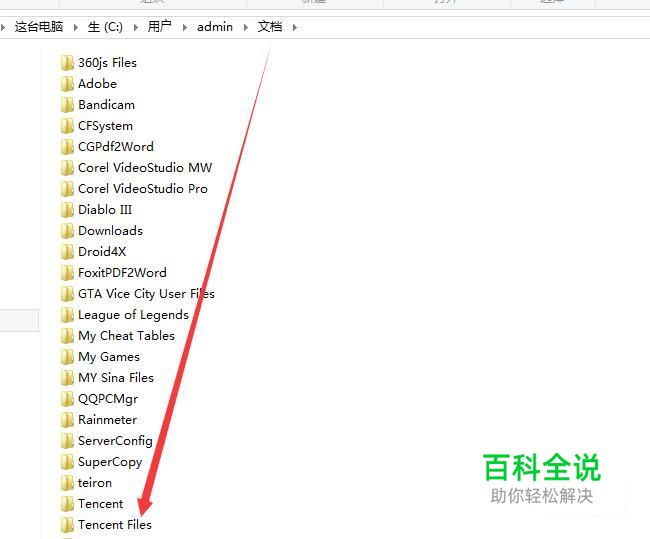Click the "Bandicam" folder name

point(107,105)
